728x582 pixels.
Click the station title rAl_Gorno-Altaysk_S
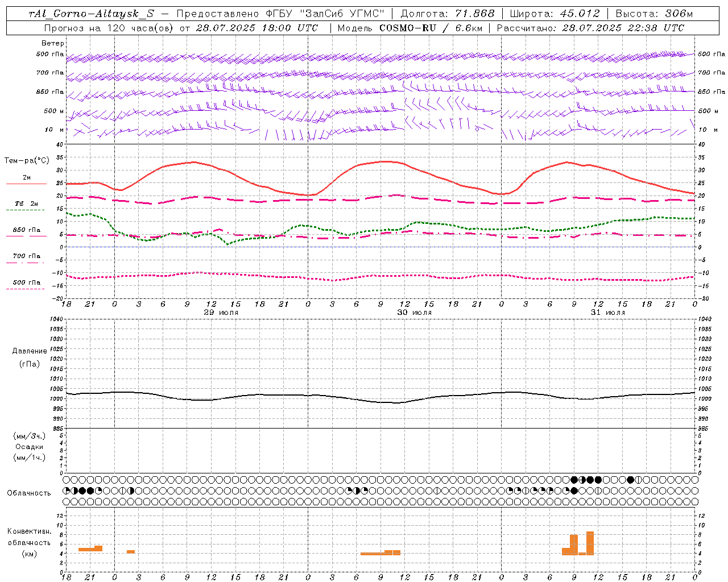pyautogui.click(x=91, y=14)
